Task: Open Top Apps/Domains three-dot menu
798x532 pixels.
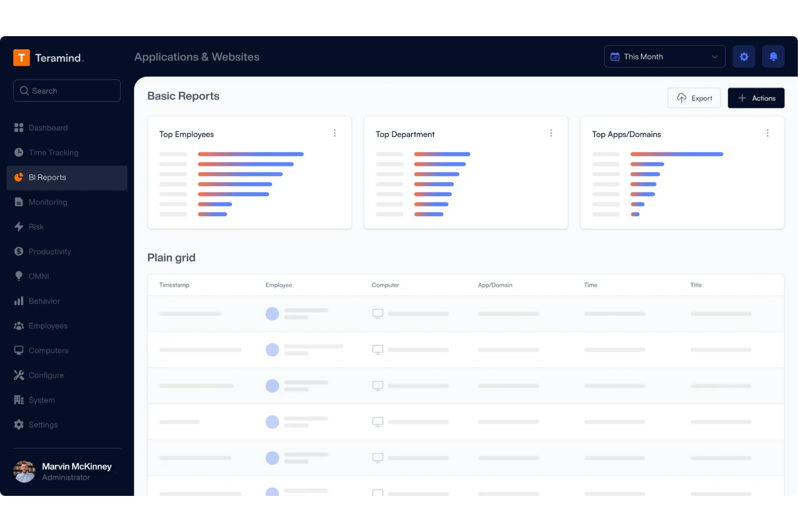Action: [x=767, y=133]
